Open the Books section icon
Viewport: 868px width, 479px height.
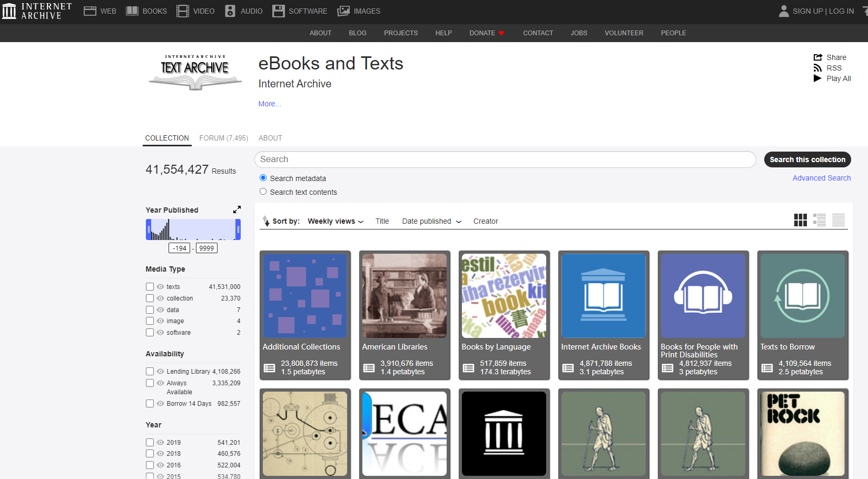132,11
